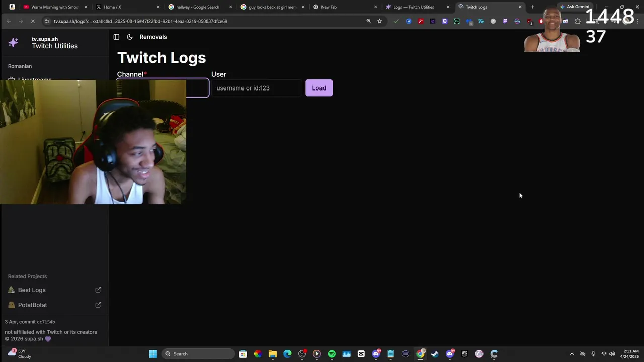
Task: Switch to guy looks back Google tab
Action: click(273, 7)
